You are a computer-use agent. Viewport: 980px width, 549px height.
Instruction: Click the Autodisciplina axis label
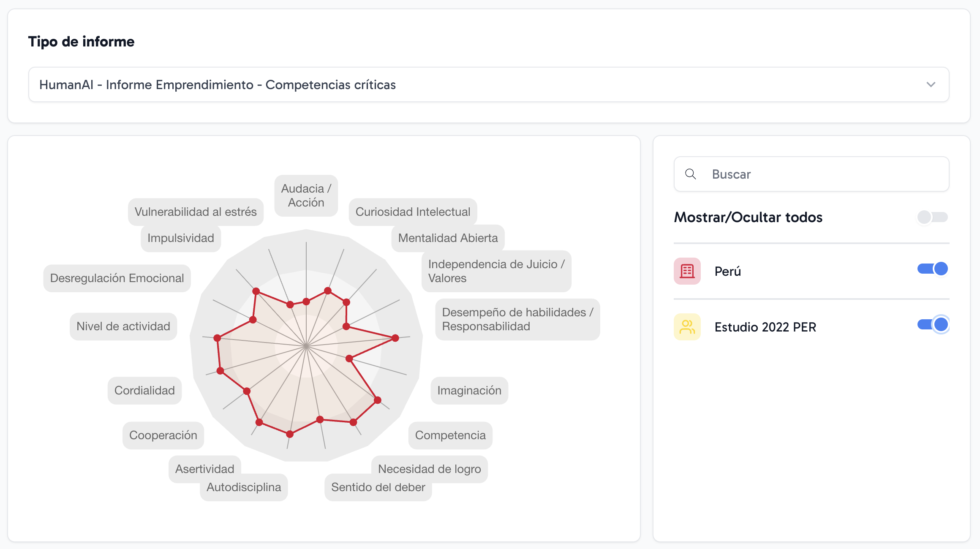click(244, 488)
